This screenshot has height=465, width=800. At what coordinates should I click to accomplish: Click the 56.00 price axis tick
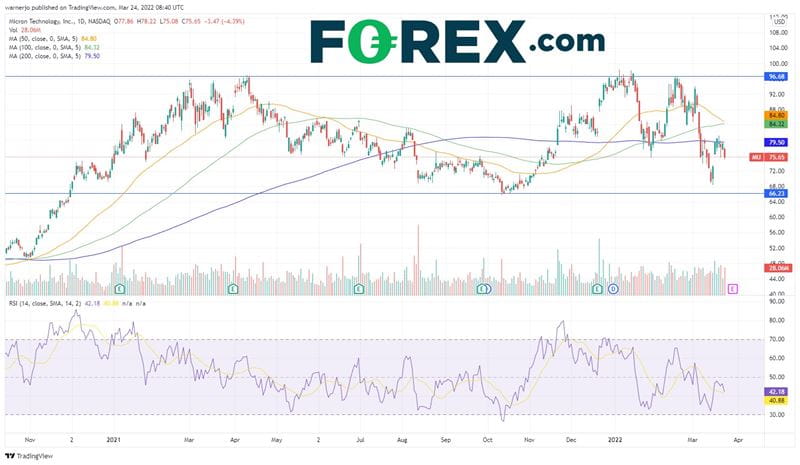click(778, 233)
